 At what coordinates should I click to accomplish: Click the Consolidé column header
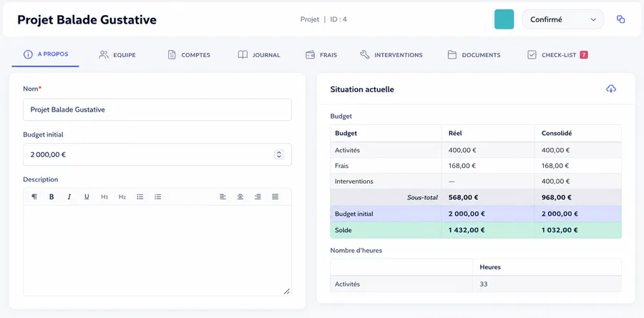tap(557, 134)
